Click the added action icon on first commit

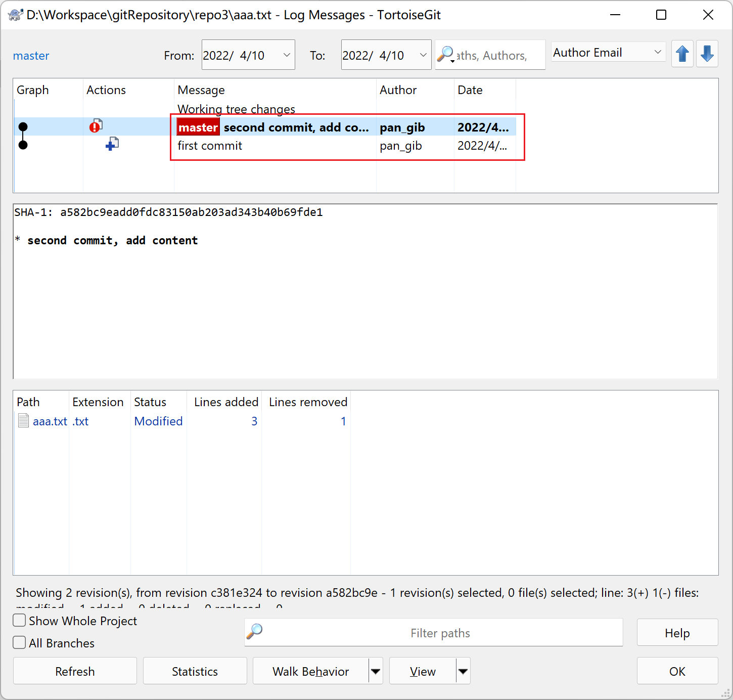tap(112, 145)
